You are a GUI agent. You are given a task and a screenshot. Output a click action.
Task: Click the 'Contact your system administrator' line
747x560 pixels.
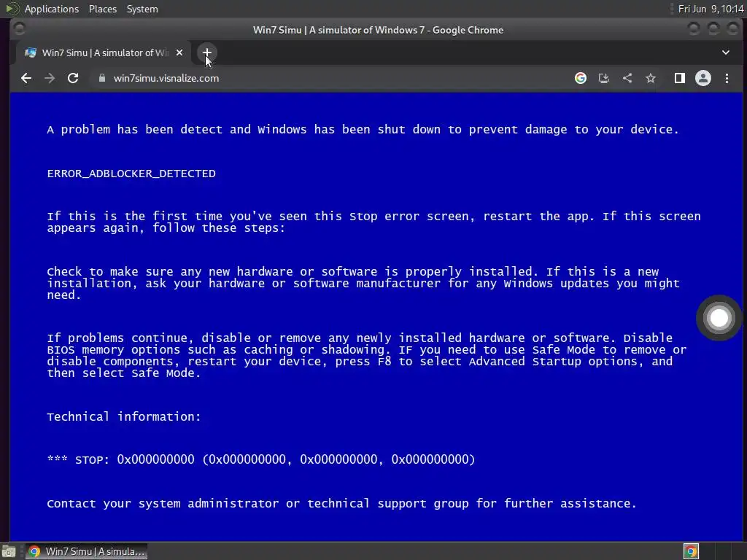tap(341, 503)
